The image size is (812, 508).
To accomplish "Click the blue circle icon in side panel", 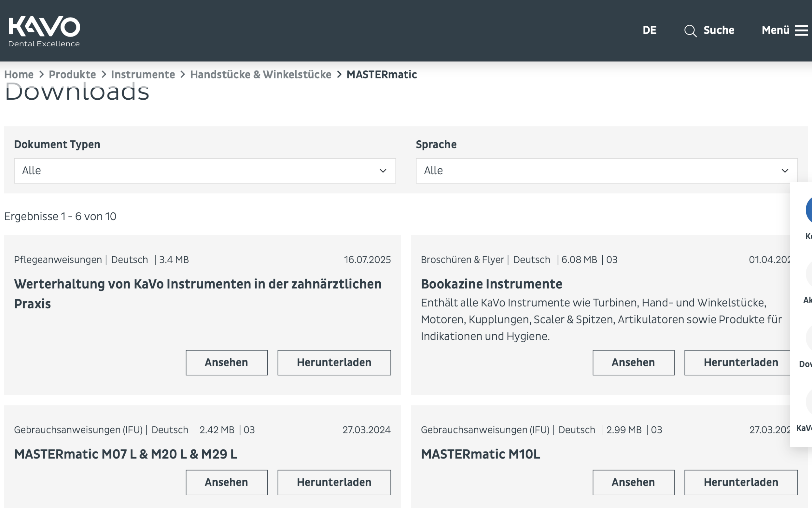I will tap(809, 210).
